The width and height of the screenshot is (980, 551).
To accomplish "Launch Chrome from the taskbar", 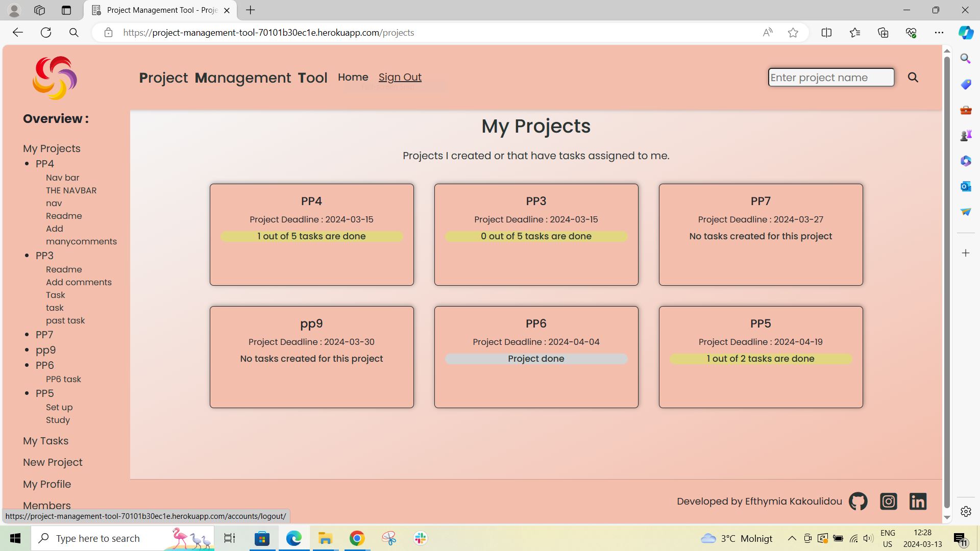I will tap(357, 538).
